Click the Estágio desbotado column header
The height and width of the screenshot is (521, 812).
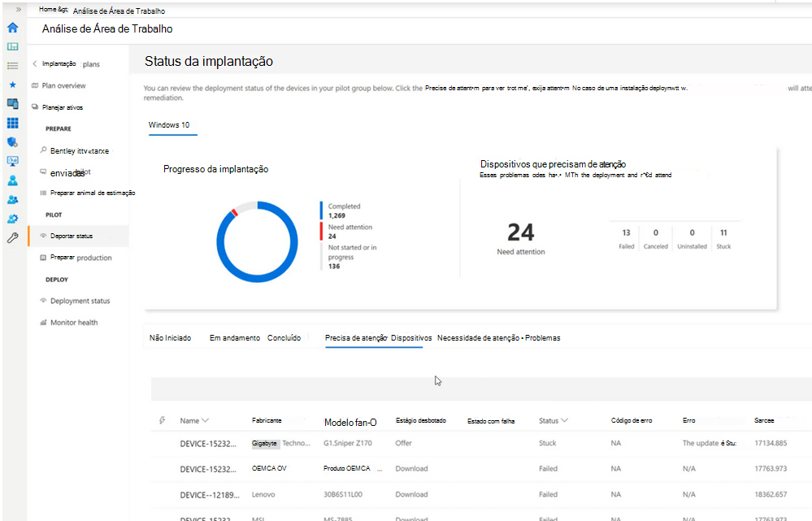point(420,420)
